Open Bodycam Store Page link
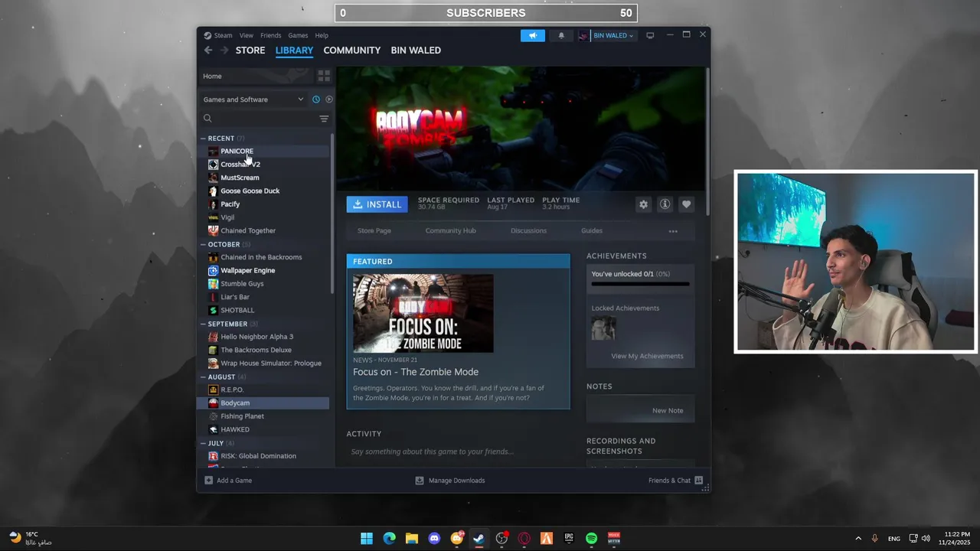The width and height of the screenshot is (980, 551). 374,231
